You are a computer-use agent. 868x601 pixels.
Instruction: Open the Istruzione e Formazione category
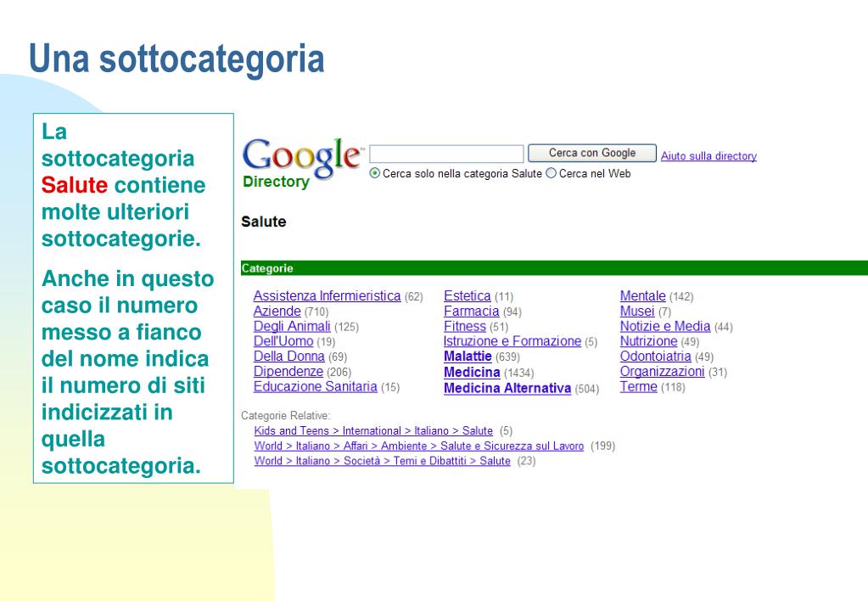(x=512, y=341)
